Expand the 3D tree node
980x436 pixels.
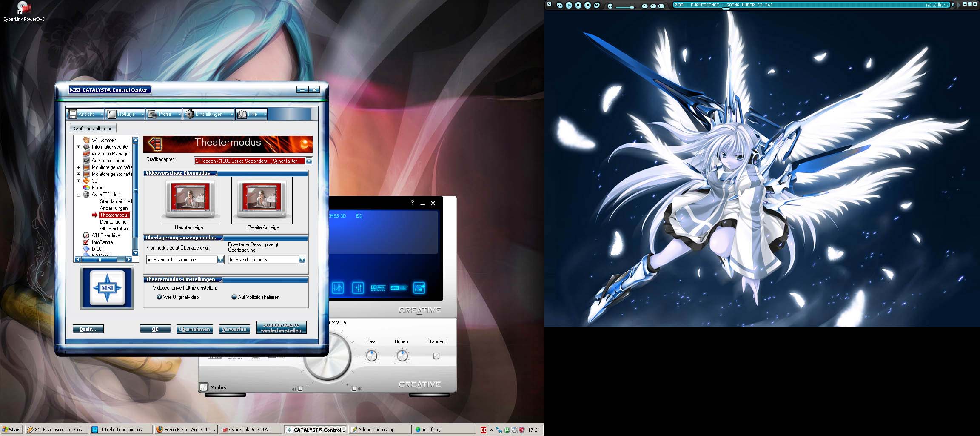tap(78, 181)
